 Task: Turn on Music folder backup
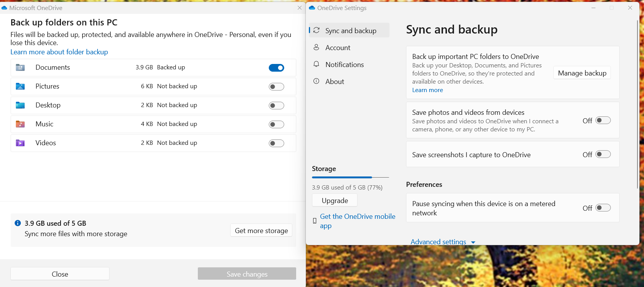point(276,124)
